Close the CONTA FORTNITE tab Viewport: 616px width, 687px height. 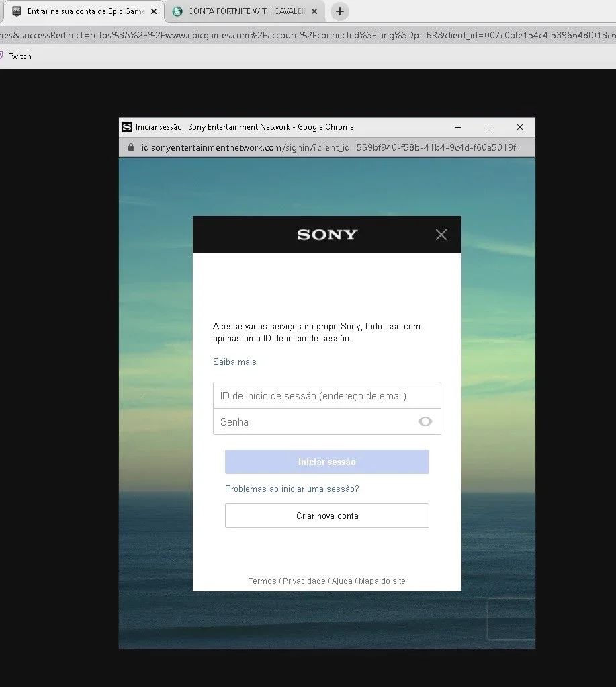314,12
